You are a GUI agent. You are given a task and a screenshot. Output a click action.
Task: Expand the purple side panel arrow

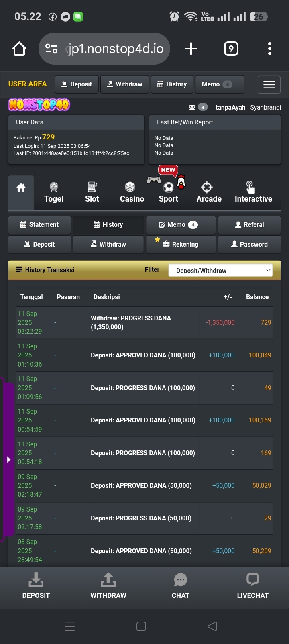point(8,459)
